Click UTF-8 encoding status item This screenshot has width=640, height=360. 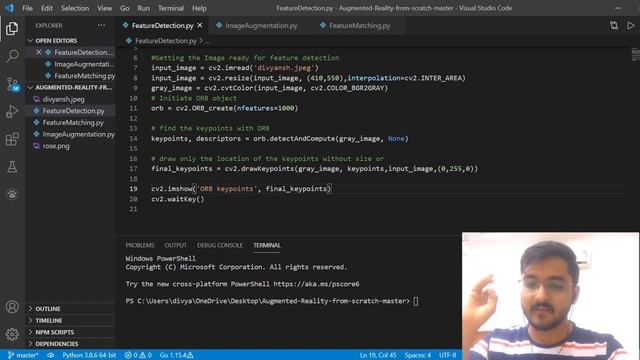(447, 355)
